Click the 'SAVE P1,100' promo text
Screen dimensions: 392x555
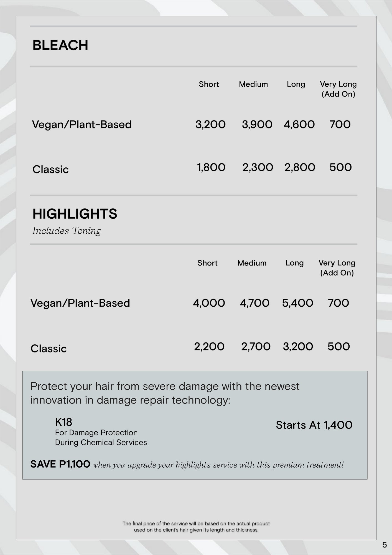coord(60,464)
